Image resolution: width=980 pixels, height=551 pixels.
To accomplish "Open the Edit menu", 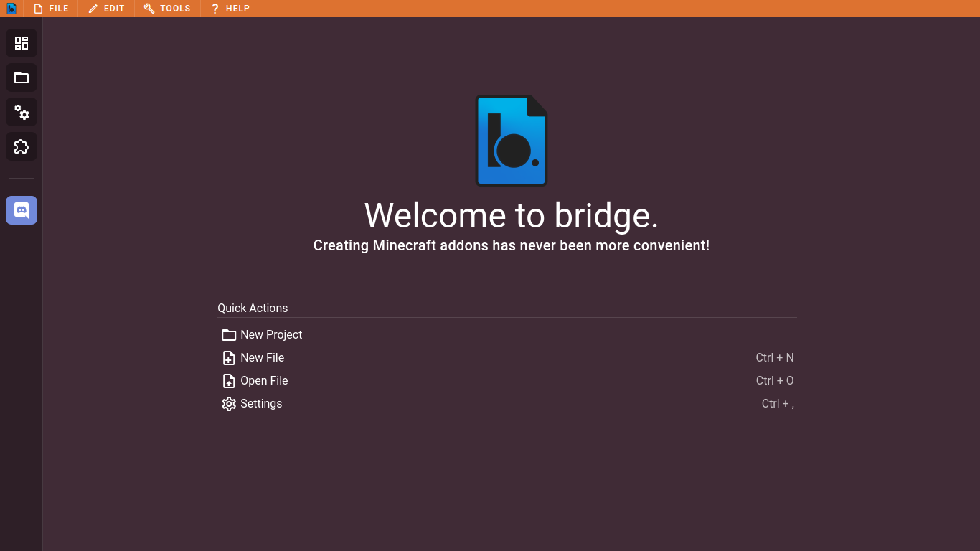I will [106, 9].
